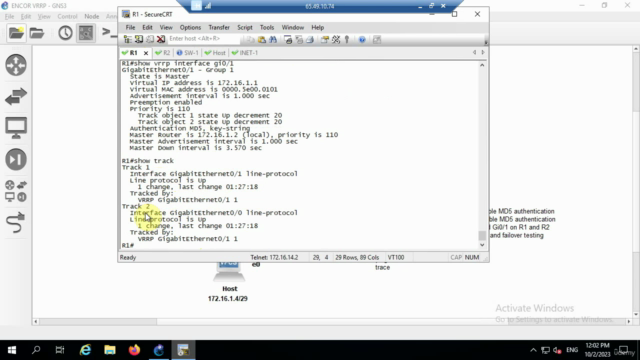Browse end devices monitor icon in GNS3
The image size is (640, 360).
(16, 128)
